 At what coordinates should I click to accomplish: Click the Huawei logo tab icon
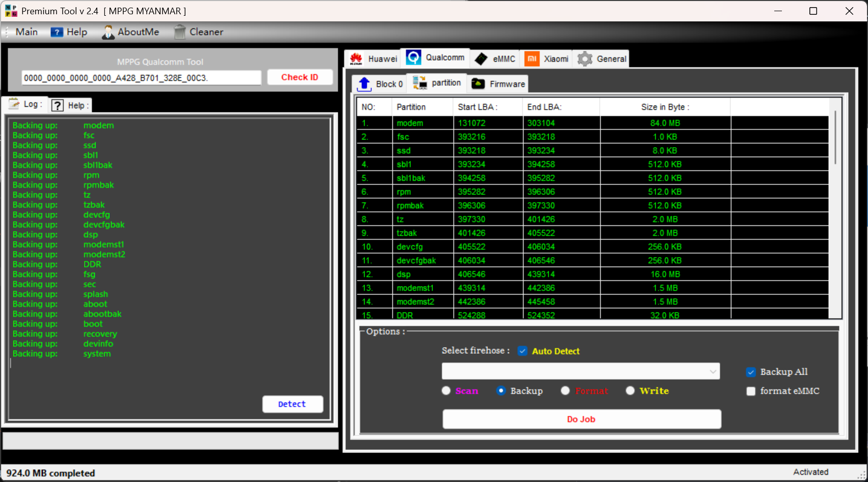356,59
